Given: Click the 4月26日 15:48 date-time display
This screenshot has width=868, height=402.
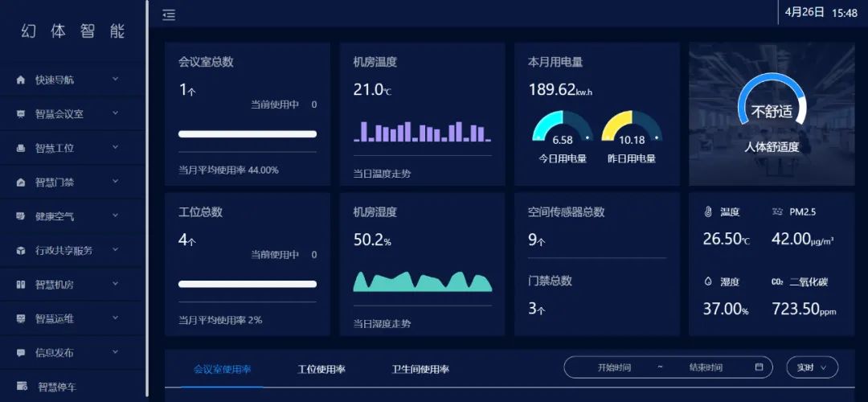Looking at the screenshot, I should click(821, 13).
